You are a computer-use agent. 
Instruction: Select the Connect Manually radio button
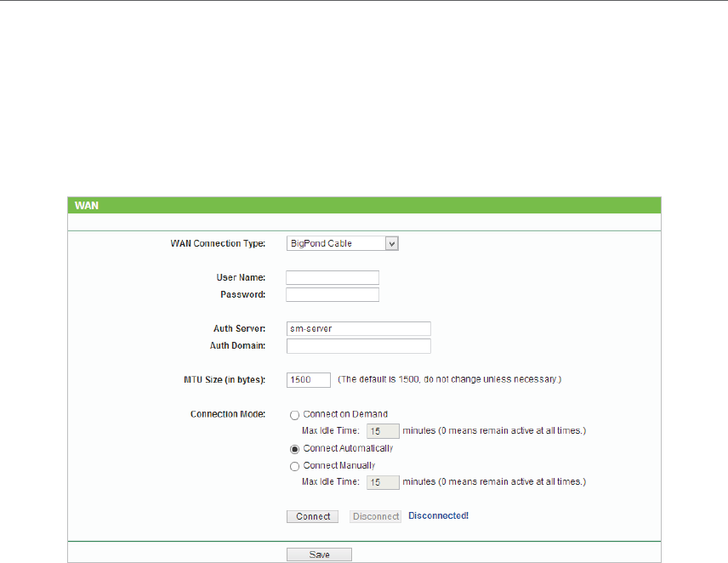pyautogui.click(x=294, y=466)
